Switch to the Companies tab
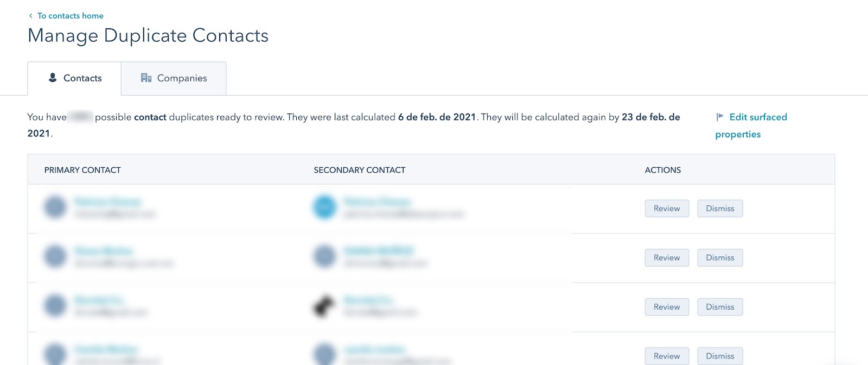868x365 pixels. pyautogui.click(x=174, y=78)
